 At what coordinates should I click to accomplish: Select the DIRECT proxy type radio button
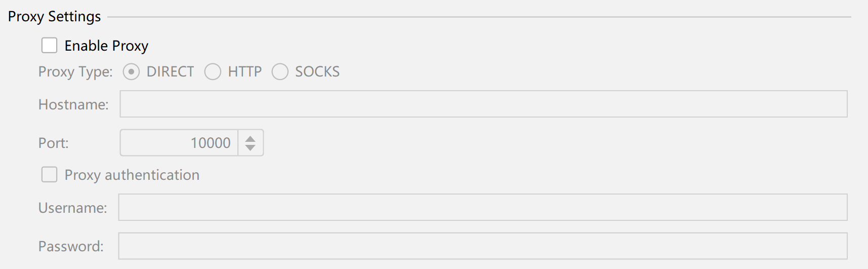[131, 72]
